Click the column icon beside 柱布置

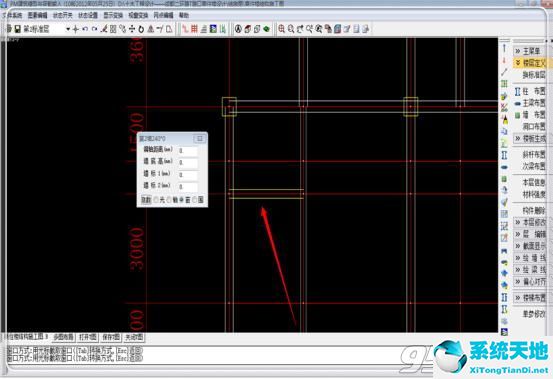point(517,92)
